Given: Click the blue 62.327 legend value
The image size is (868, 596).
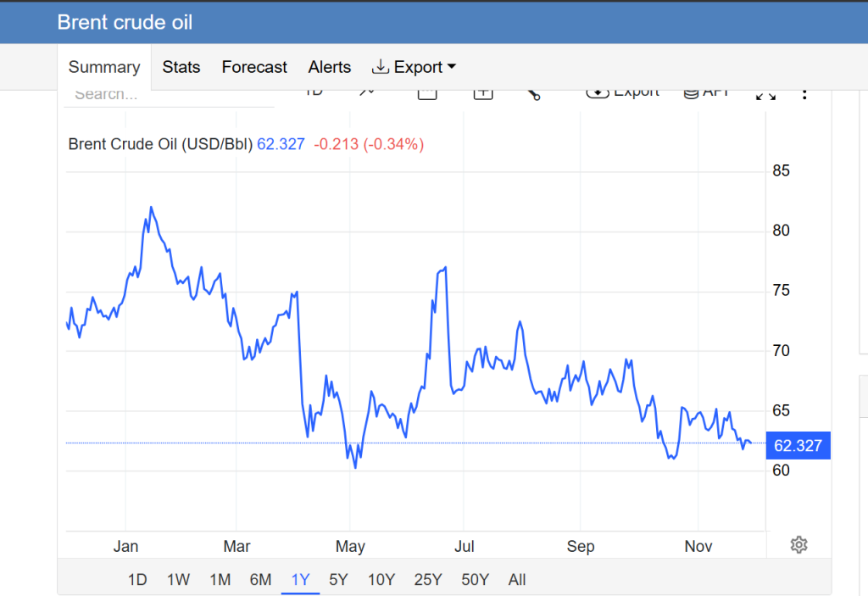Looking at the screenshot, I should (x=281, y=144).
